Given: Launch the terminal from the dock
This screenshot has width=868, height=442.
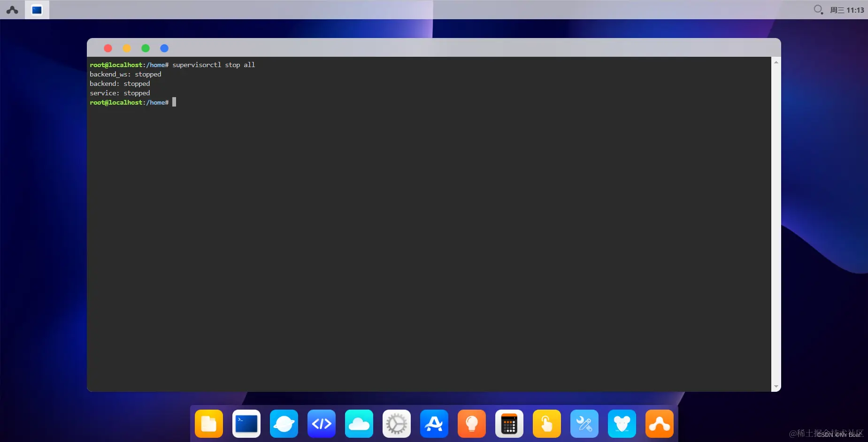Looking at the screenshot, I should (x=246, y=424).
